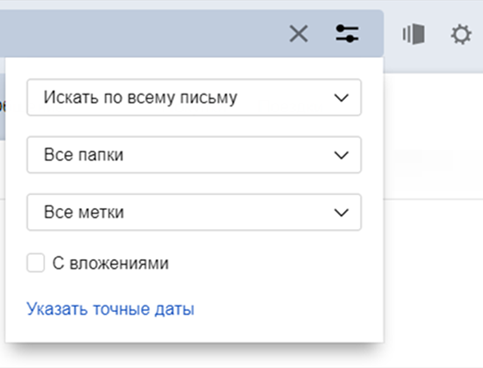Select the Все метки text in the labels selector

coord(84,212)
